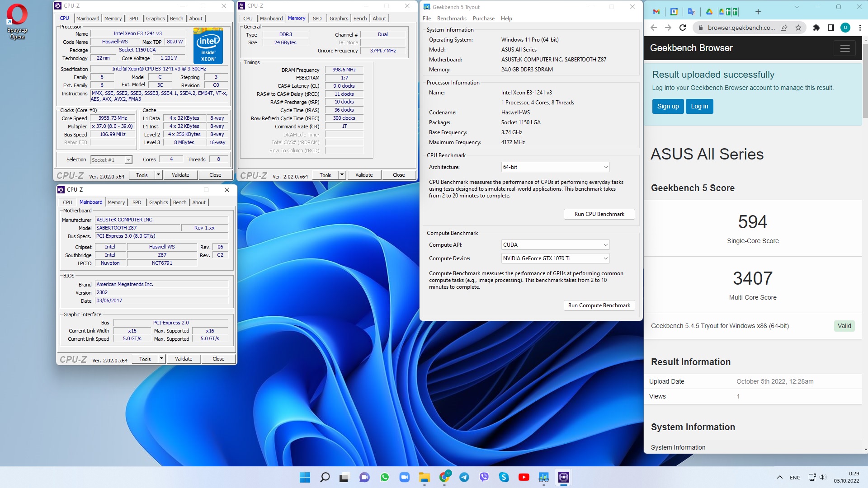Bookmark this page with the star icon
Screen dimensions: 868x488
tap(798, 28)
